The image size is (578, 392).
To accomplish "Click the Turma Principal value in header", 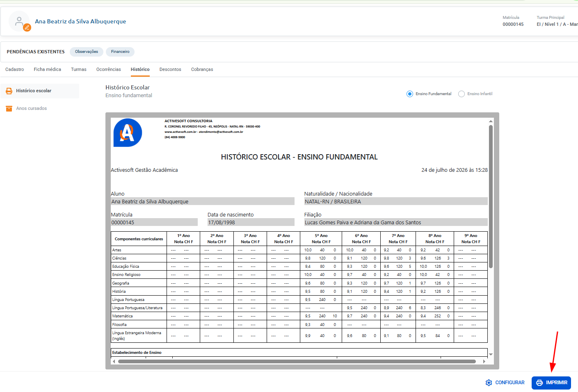I will tap(557, 24).
